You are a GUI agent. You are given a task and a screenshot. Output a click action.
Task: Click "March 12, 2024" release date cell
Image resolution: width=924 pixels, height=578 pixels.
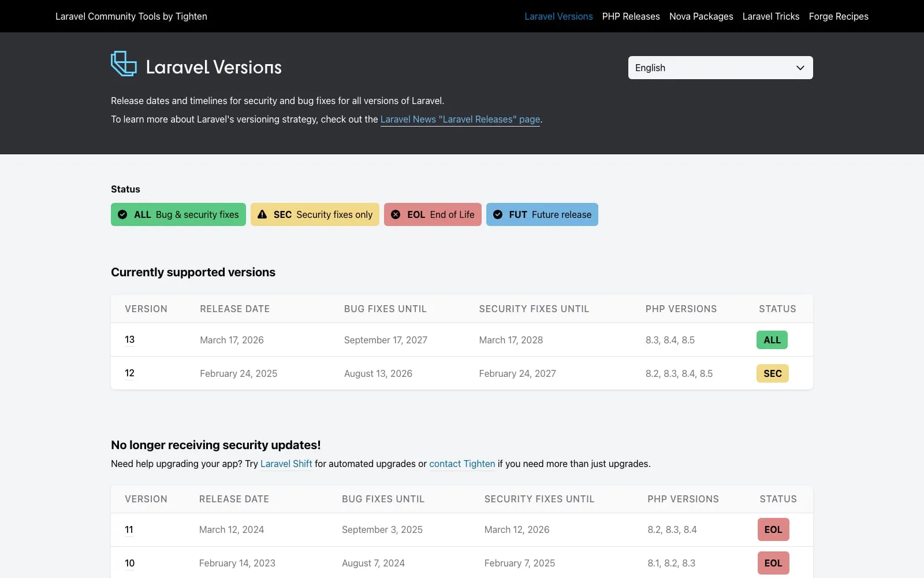click(x=232, y=529)
